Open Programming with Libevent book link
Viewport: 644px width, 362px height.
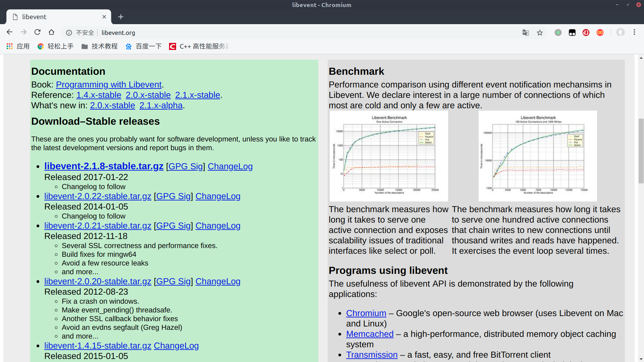click(109, 85)
